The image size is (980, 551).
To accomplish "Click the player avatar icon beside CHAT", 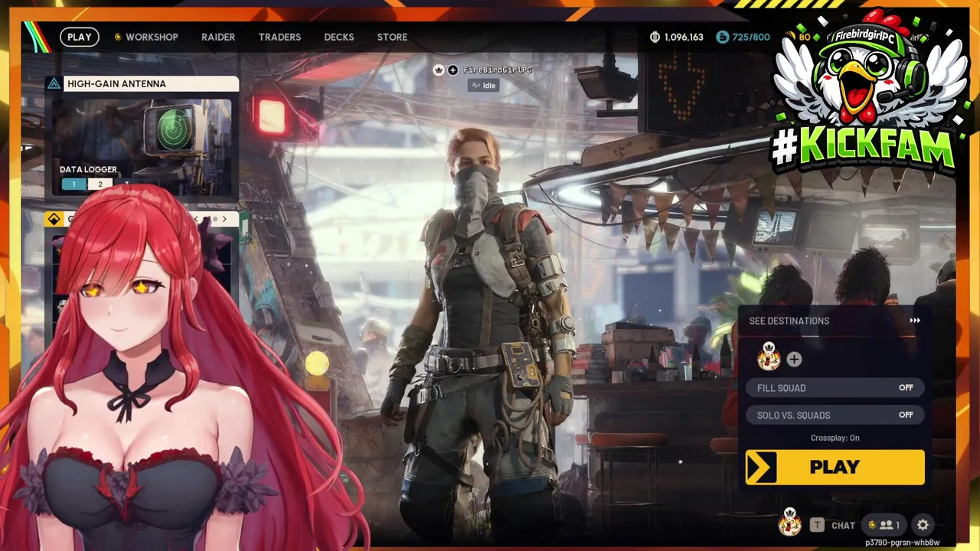I will point(790,523).
